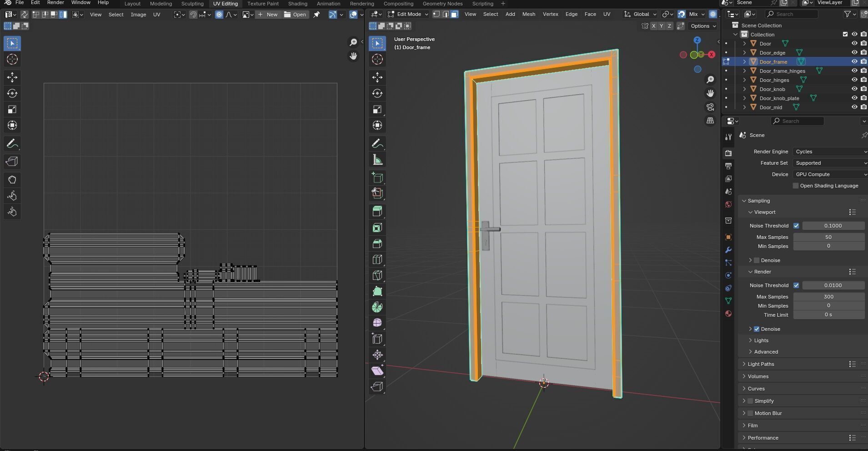The image size is (868, 451).
Task: Adjust the Viewport Max Samples field
Action: 828,237
